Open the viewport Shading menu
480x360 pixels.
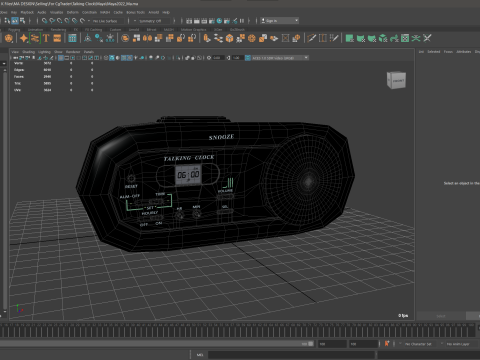[x=28, y=52]
